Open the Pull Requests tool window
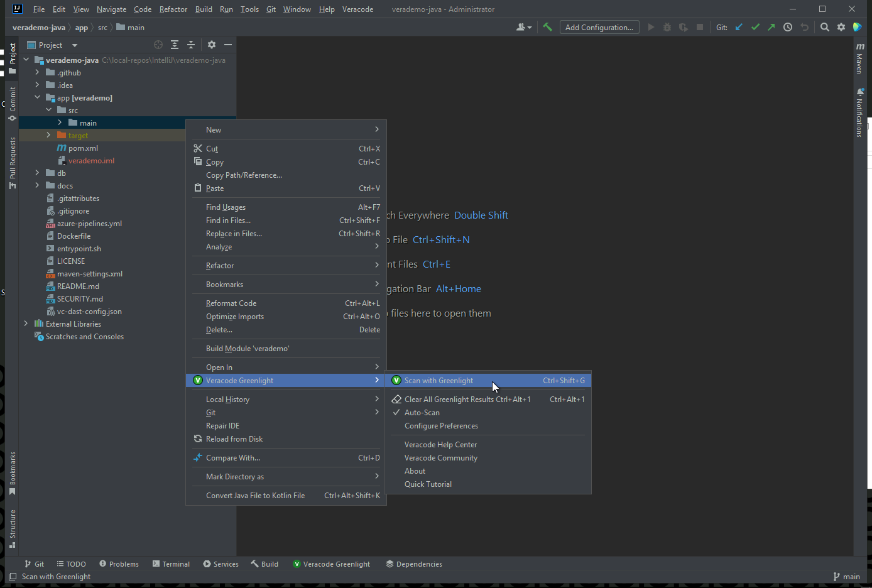872x588 pixels. pyautogui.click(x=12, y=163)
